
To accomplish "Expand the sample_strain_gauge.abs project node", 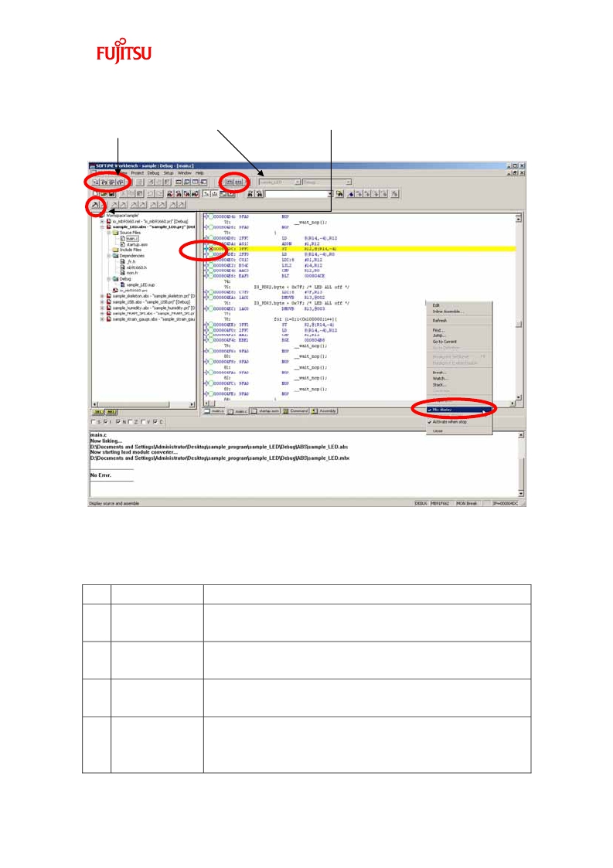I will pos(102,319).
